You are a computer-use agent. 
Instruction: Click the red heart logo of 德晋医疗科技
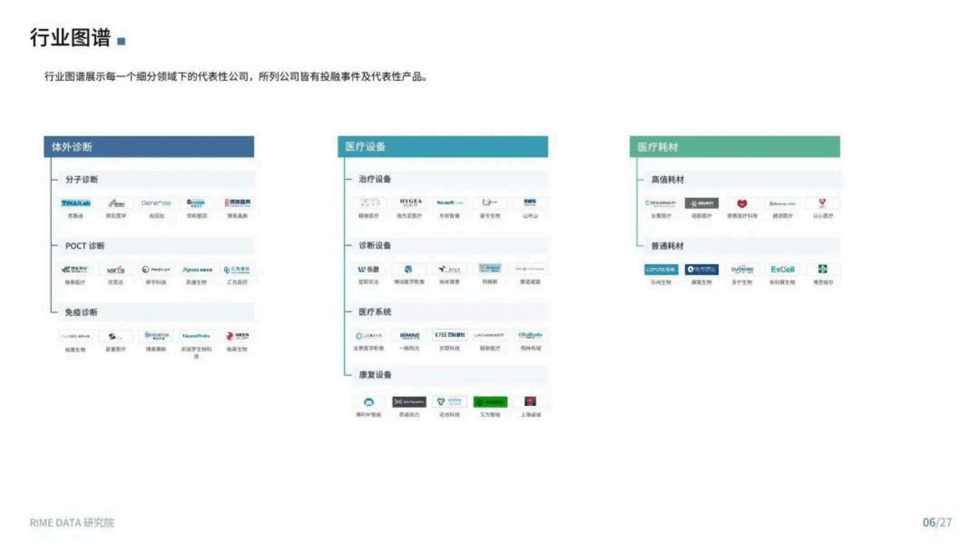[x=741, y=204]
